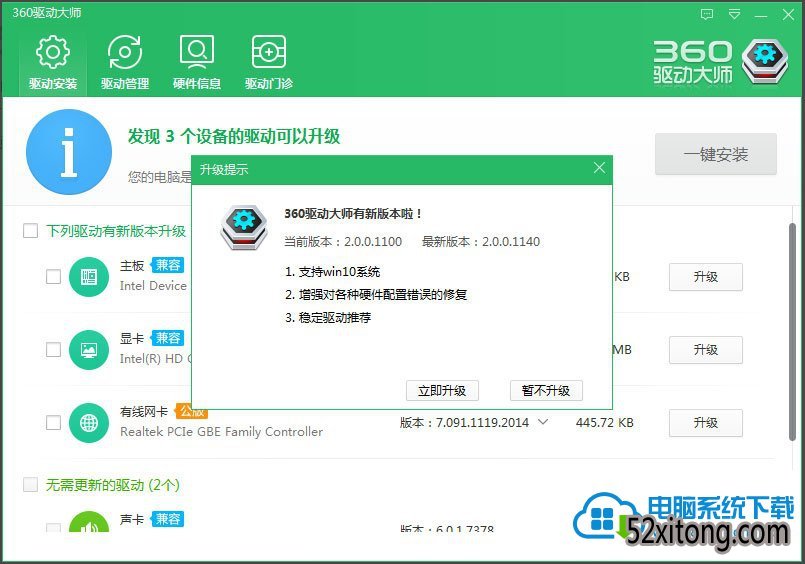Click the 声卡 sound device icon
The width and height of the screenshot is (805, 564).
(89, 522)
